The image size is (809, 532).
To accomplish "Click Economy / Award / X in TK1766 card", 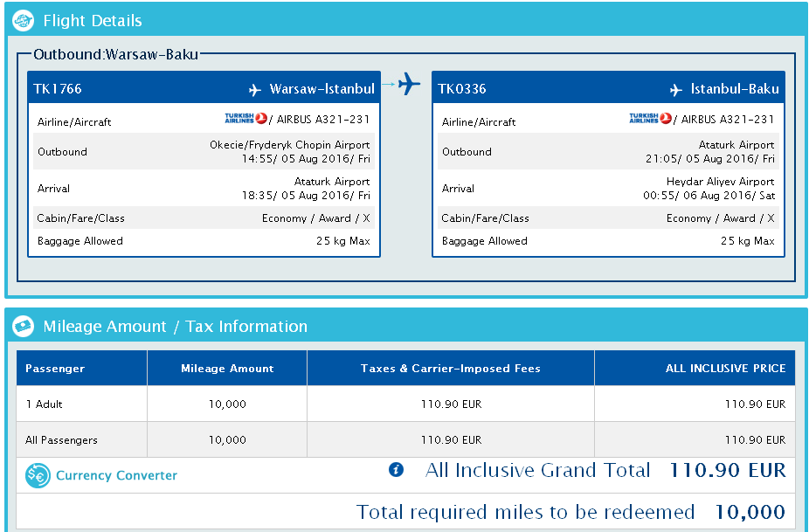I will (x=315, y=218).
